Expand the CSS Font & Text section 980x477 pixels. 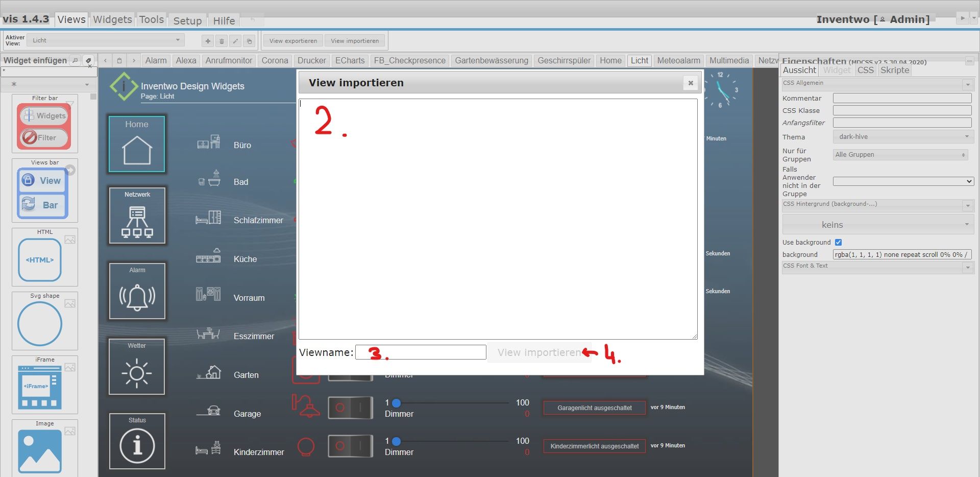[968, 268]
